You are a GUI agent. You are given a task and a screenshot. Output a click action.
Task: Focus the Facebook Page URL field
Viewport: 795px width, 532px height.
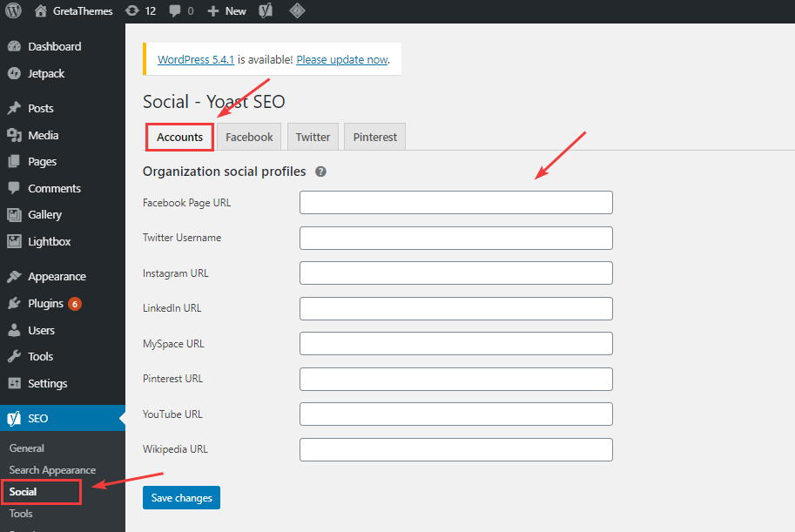tap(455, 202)
